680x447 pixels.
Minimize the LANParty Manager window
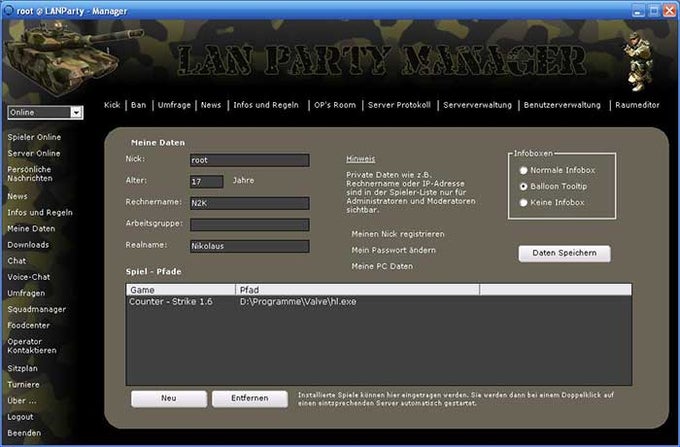tap(638, 11)
